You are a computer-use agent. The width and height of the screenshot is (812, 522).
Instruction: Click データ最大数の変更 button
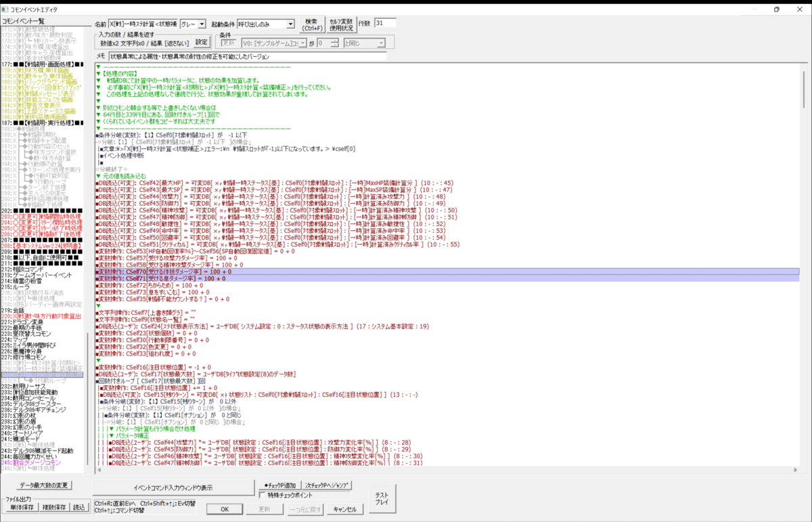point(43,485)
